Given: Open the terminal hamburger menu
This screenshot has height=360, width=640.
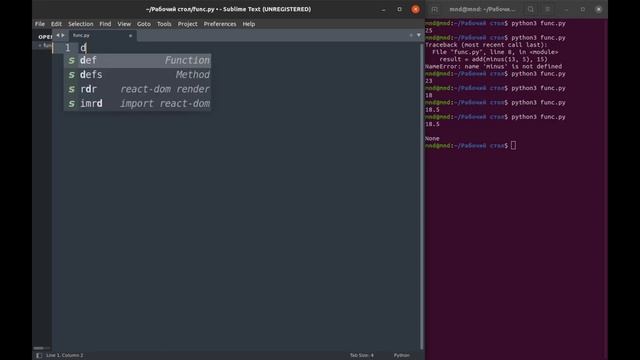Looking at the screenshot, I should pyautogui.click(x=548, y=9).
